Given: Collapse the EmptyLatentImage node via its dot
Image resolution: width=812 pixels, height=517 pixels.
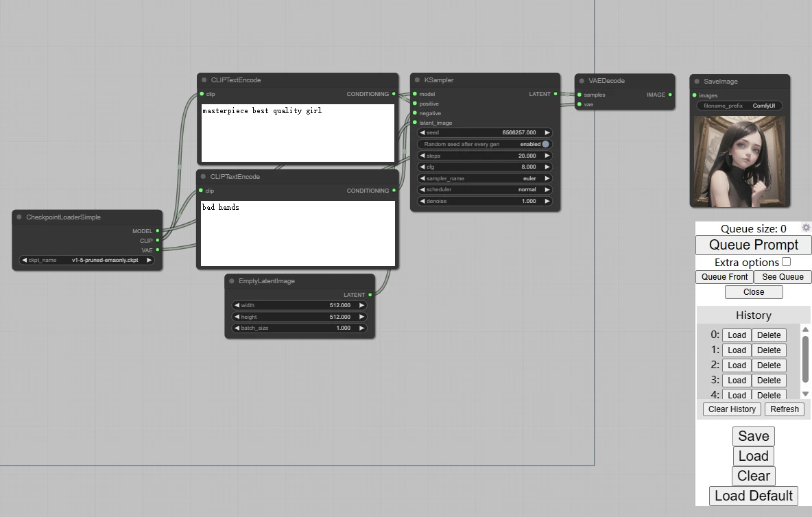Looking at the screenshot, I should point(232,281).
